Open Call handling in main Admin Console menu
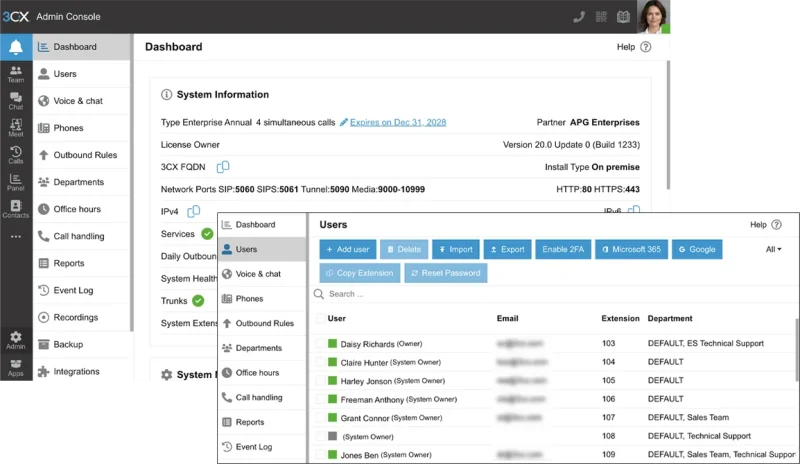 point(82,236)
